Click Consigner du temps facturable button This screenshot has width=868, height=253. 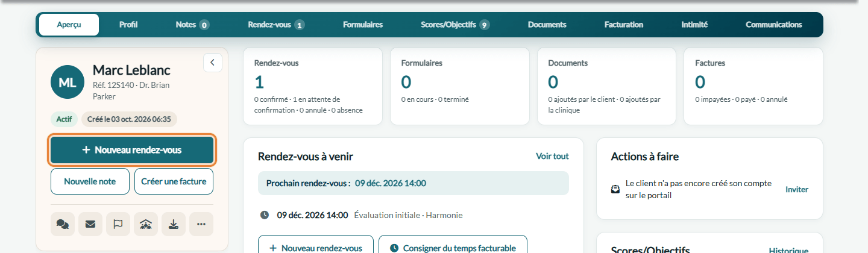pos(453,244)
